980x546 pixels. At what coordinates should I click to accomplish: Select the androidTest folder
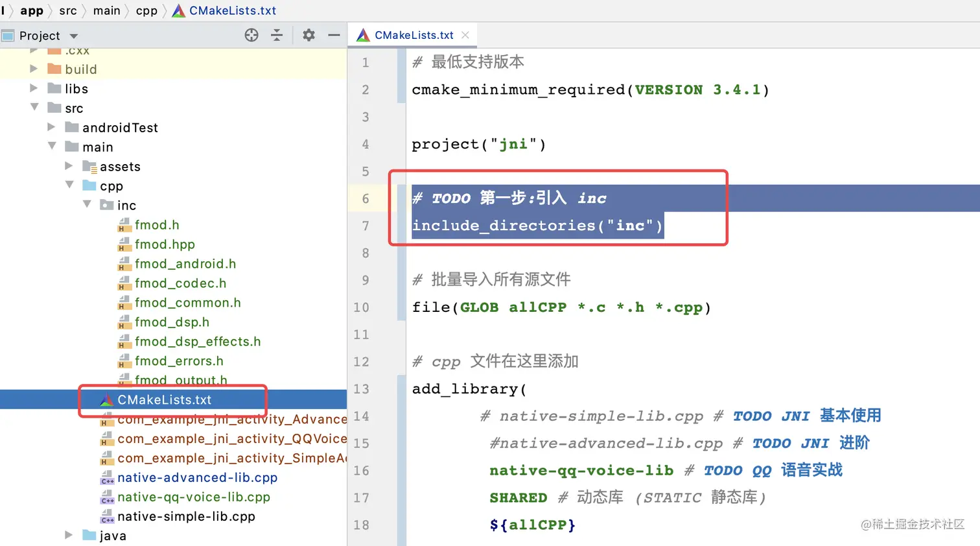point(120,128)
